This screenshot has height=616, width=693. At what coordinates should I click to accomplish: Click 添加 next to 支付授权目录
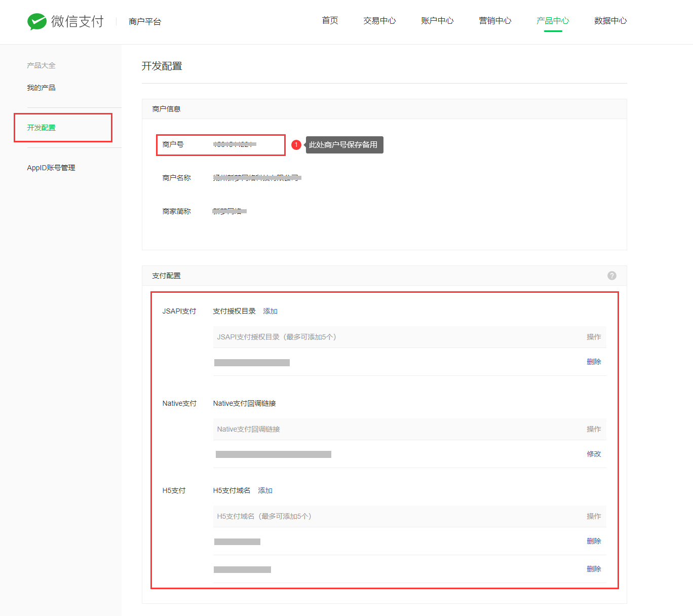tap(270, 311)
